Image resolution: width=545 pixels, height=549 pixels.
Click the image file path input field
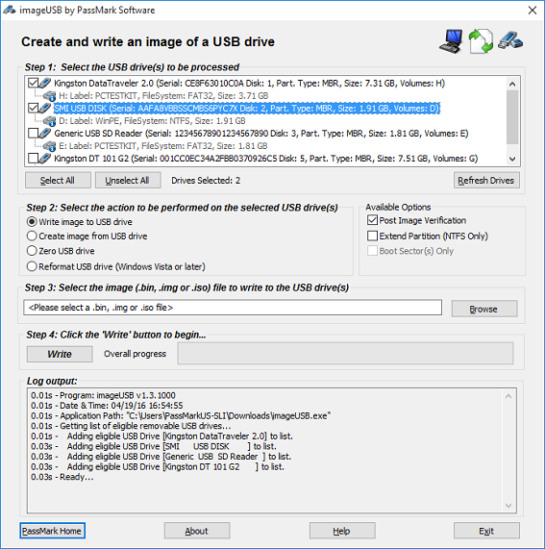[232, 307]
